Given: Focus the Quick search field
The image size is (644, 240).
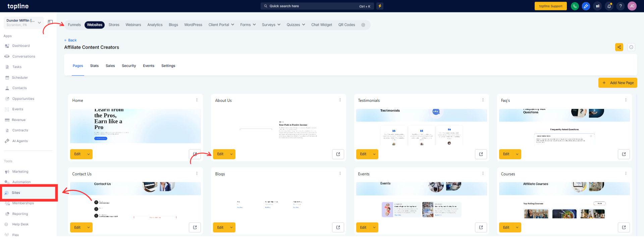Looking at the screenshot, I should coord(317,6).
